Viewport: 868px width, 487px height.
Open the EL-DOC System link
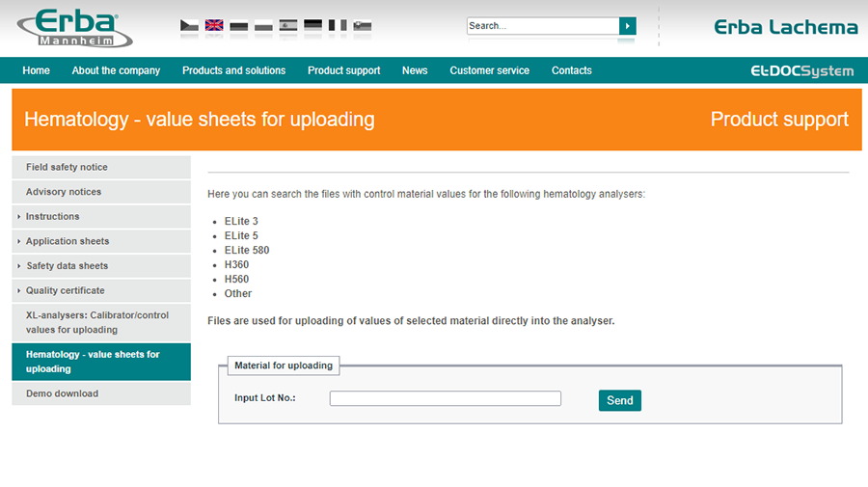click(x=802, y=70)
